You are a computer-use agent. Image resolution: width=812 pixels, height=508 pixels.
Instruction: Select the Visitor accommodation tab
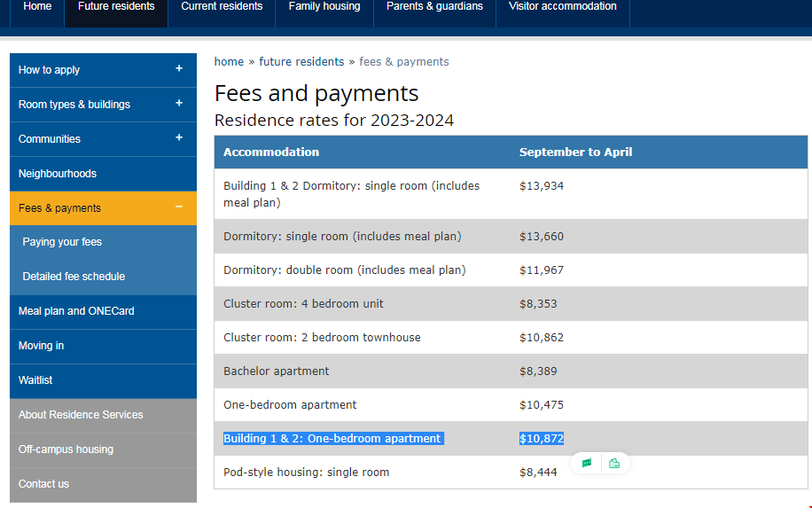(x=562, y=7)
